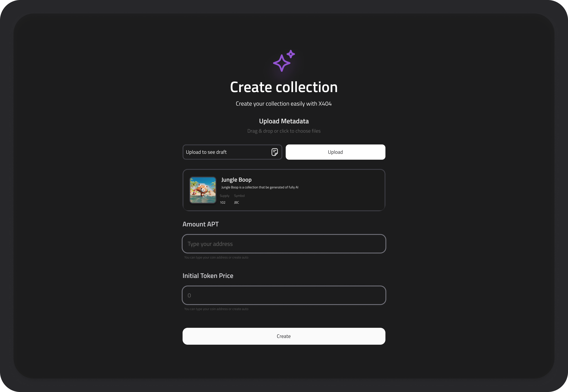
Task: Click the Upload button
Action: pos(335,152)
